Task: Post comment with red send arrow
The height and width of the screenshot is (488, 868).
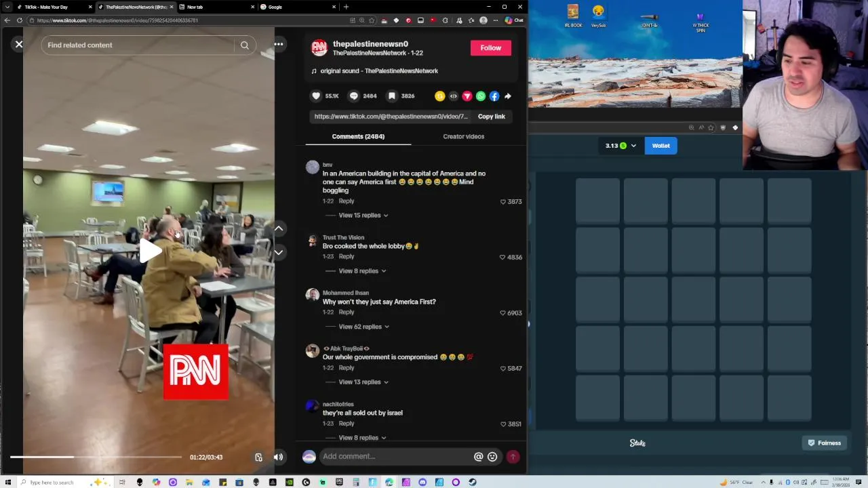Action: [x=513, y=457]
